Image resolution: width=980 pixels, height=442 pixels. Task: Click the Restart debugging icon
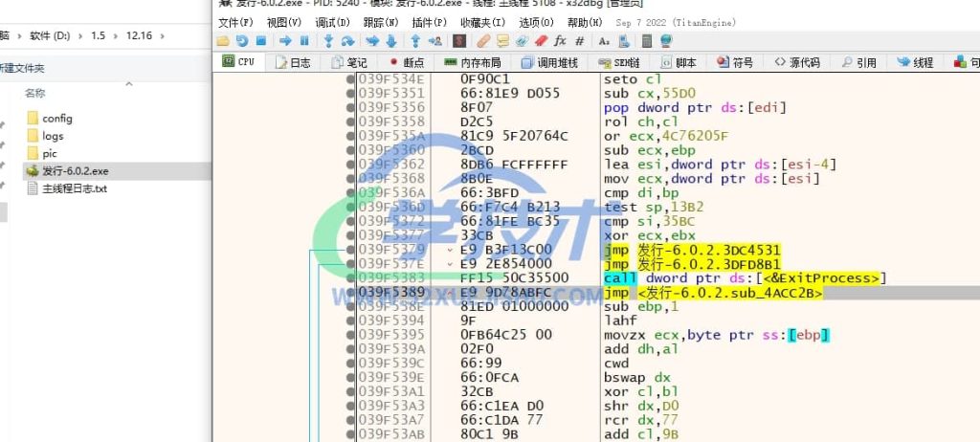[242, 41]
